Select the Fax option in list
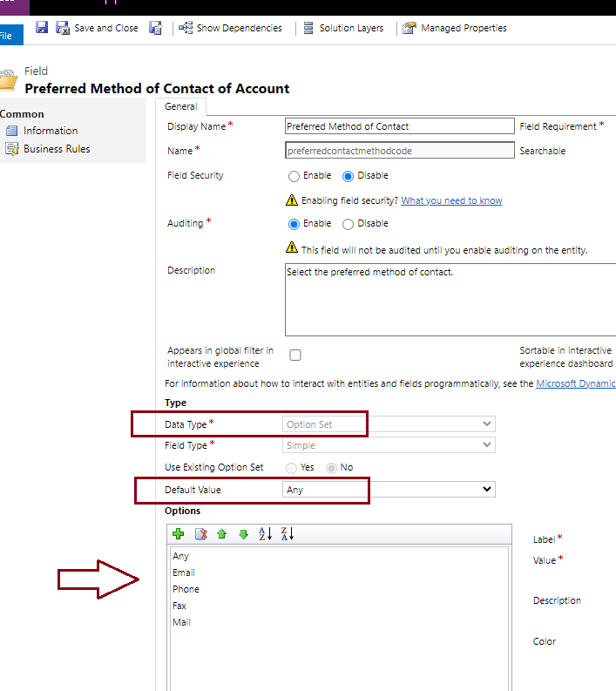The width and height of the screenshot is (616, 691). click(179, 606)
